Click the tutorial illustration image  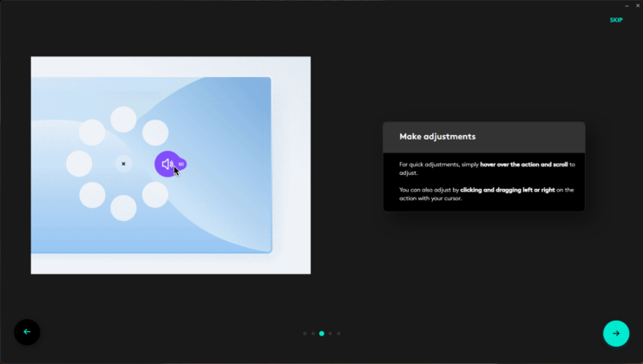point(171,165)
